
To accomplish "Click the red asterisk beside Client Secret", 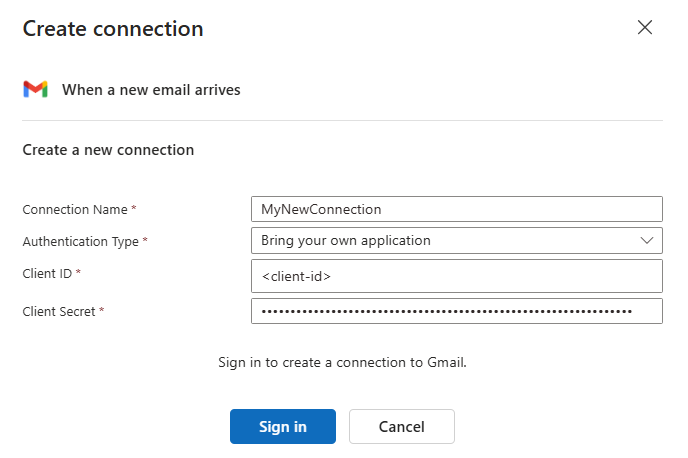I will [x=101, y=311].
